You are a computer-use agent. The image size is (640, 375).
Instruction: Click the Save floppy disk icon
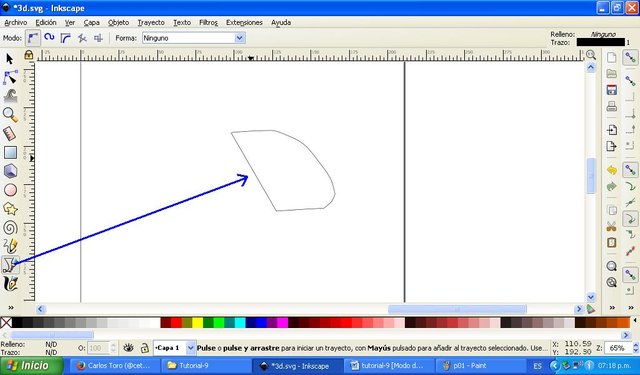611,90
